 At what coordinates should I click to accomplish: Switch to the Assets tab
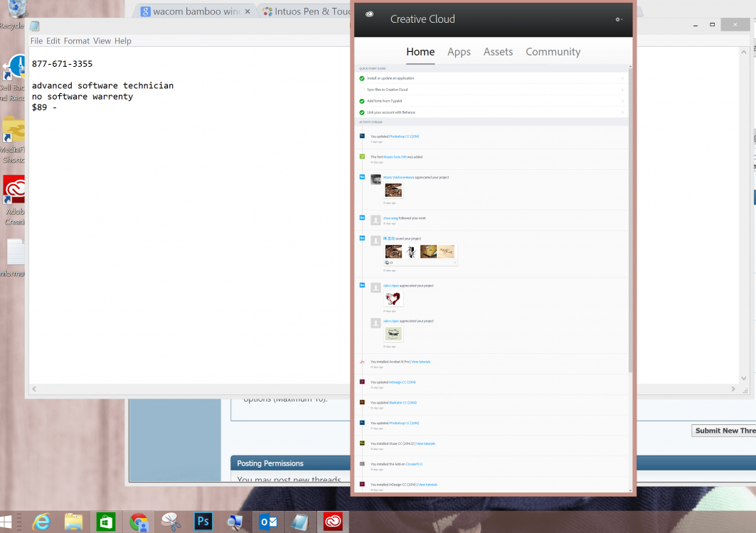point(498,52)
